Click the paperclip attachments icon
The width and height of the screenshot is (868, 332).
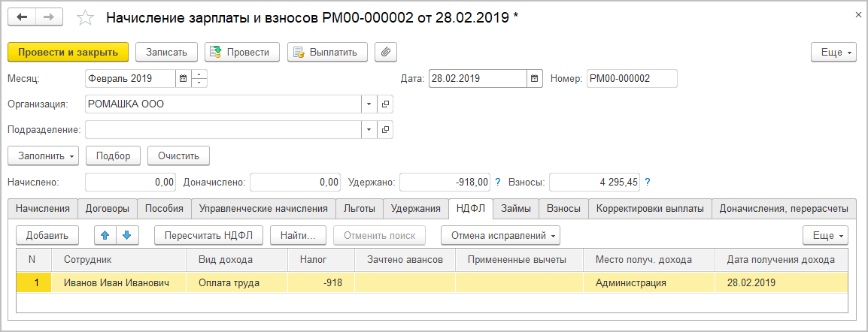click(x=385, y=51)
